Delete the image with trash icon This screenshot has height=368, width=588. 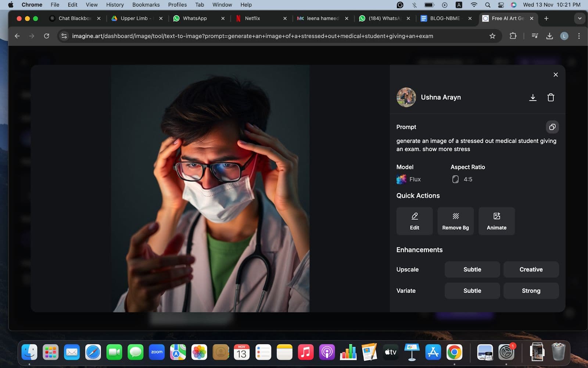click(551, 98)
